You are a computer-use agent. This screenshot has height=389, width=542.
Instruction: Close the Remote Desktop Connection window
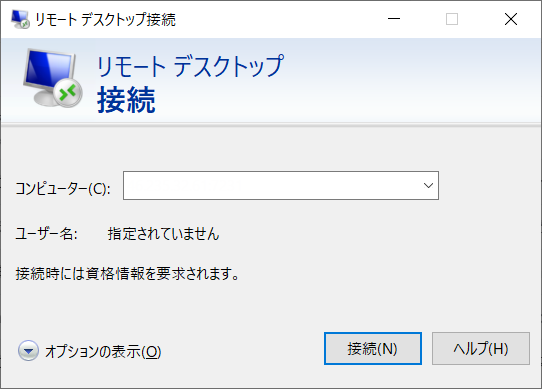511,19
